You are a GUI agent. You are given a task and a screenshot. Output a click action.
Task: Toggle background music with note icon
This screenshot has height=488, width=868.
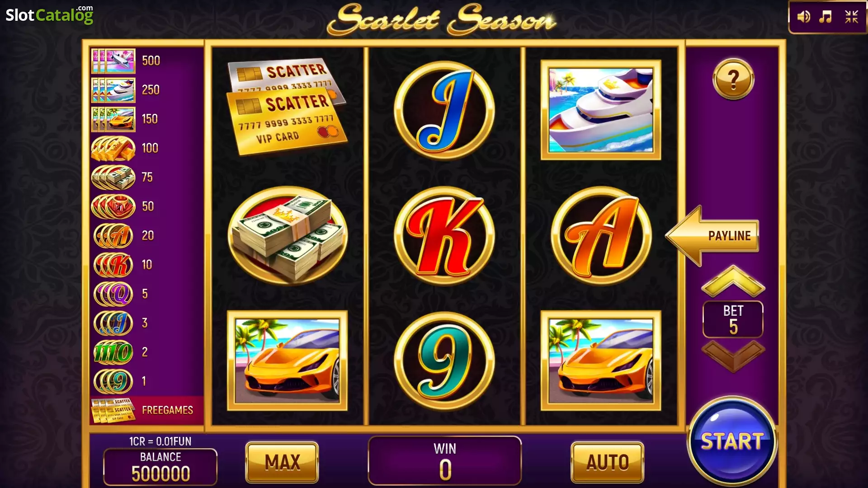click(826, 17)
